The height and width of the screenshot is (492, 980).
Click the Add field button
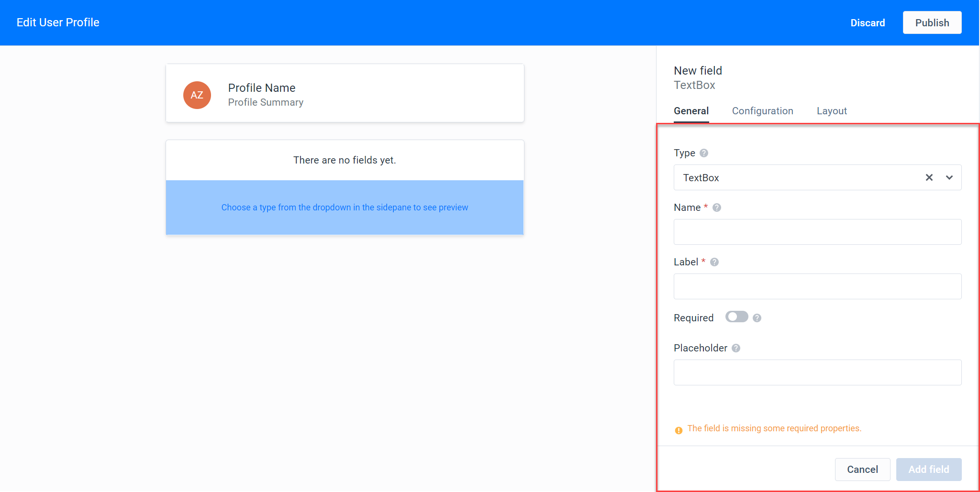(928, 470)
